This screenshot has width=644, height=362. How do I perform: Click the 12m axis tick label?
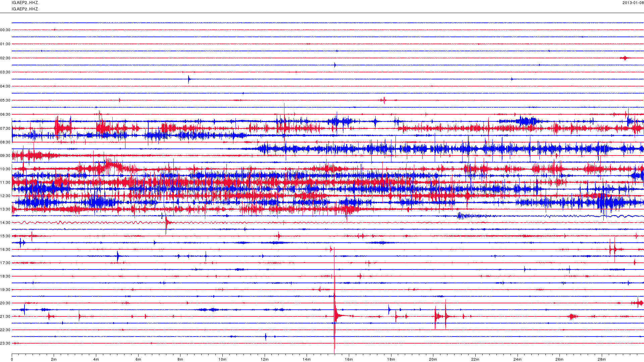265,359
